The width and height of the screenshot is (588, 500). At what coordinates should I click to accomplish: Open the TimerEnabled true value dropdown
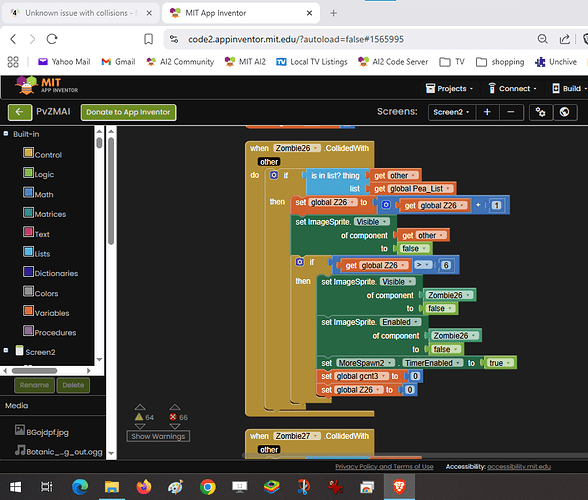(x=509, y=363)
